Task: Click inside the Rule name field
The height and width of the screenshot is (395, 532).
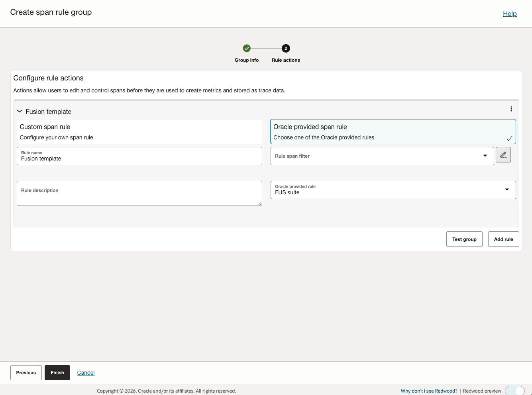Action: (x=139, y=158)
